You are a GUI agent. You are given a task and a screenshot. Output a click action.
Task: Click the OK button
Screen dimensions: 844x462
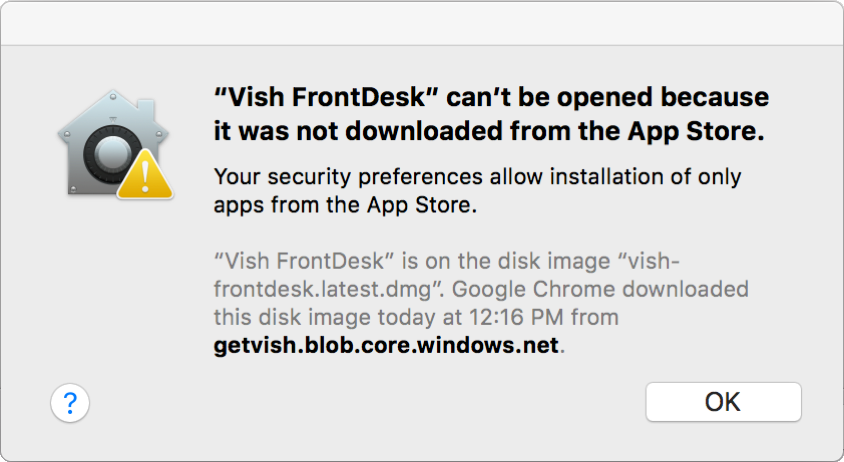723,402
